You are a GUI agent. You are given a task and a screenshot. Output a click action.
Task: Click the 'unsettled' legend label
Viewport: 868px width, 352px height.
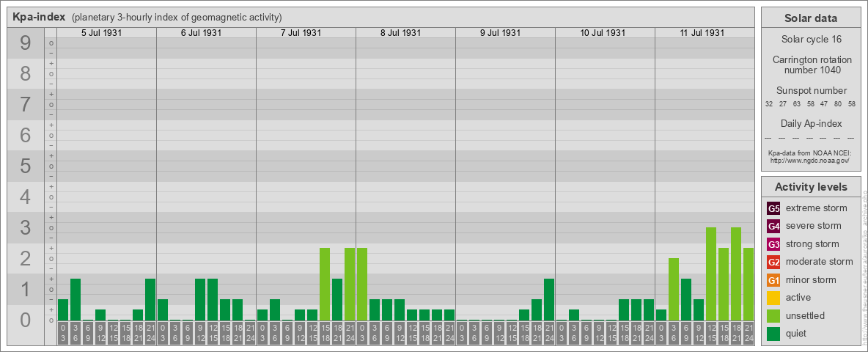pos(806,315)
